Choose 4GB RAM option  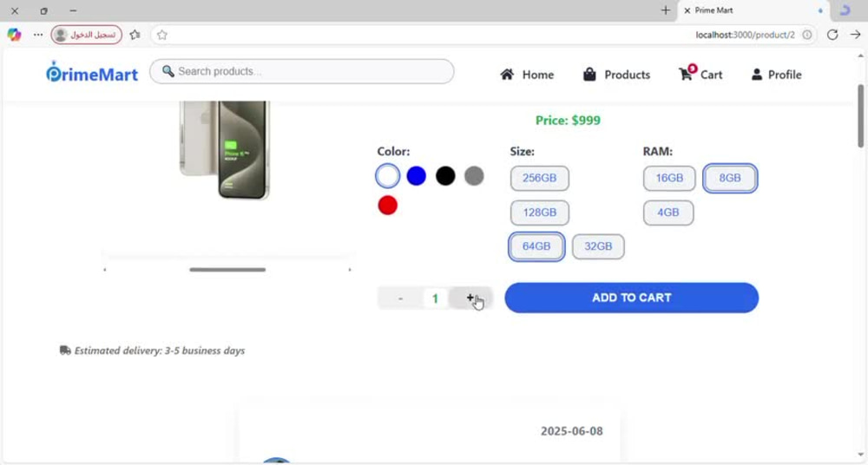click(668, 213)
